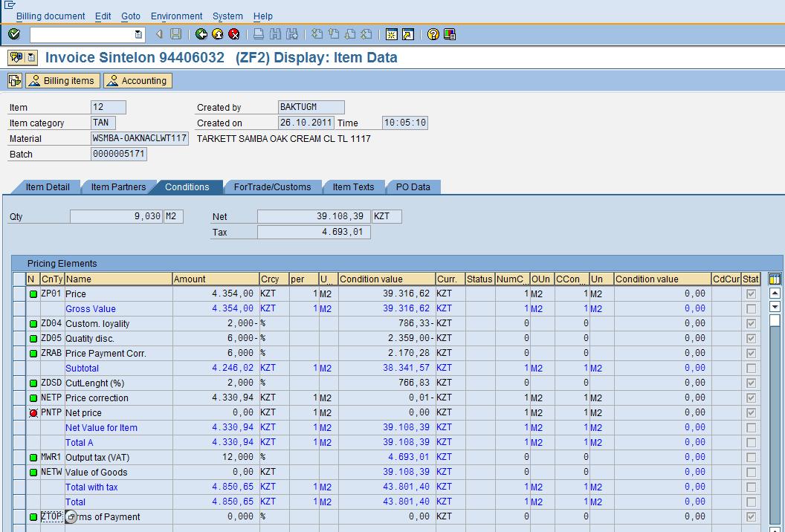Image resolution: width=785 pixels, height=532 pixels.
Task: Click the Generate Shortcut icon
Action: point(408,34)
